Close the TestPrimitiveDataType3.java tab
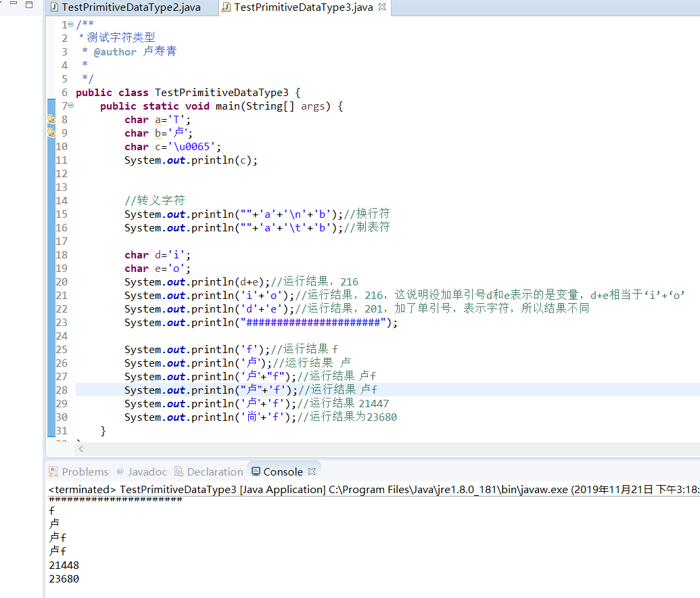 point(382,7)
